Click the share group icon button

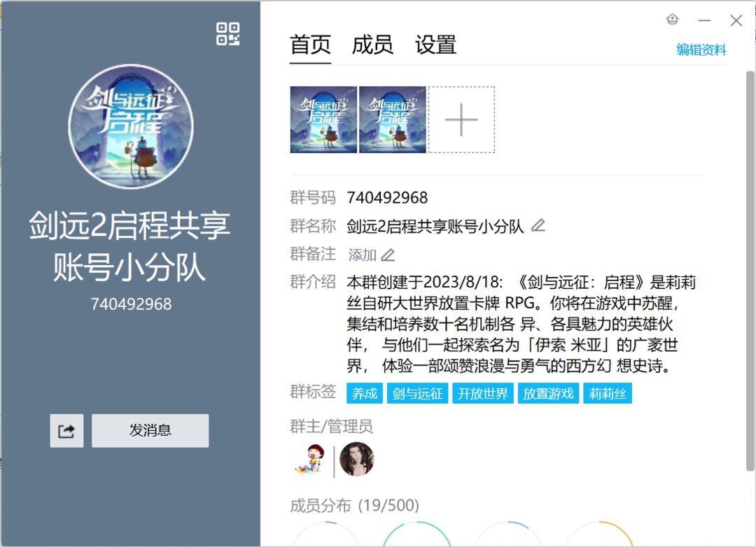[66, 431]
